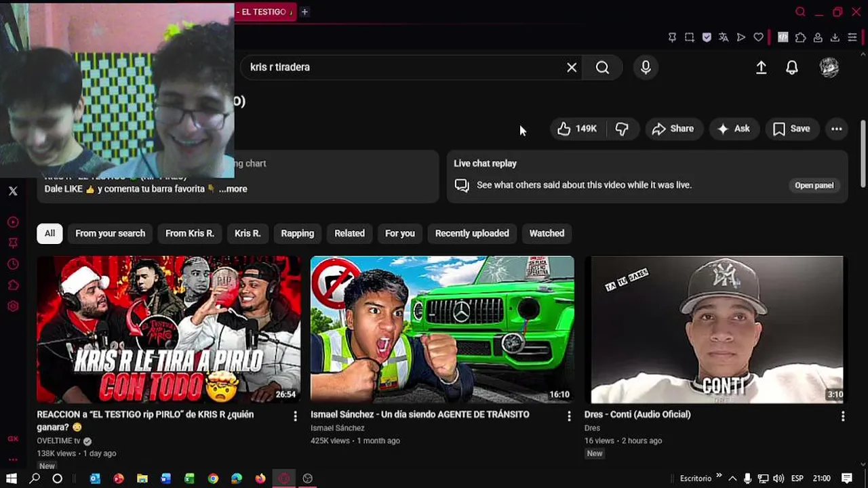This screenshot has height=488, width=868.
Task: Select the Watched chip
Action: click(x=547, y=233)
